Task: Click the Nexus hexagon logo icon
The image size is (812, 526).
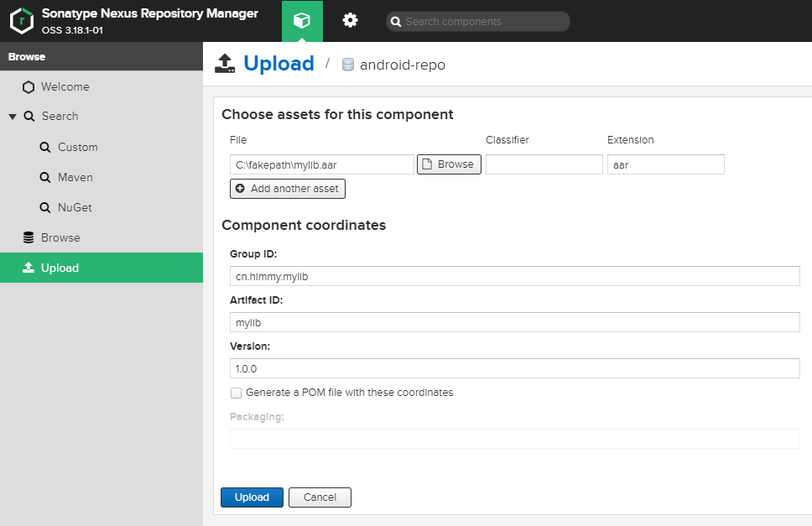Action: pyautogui.click(x=22, y=21)
